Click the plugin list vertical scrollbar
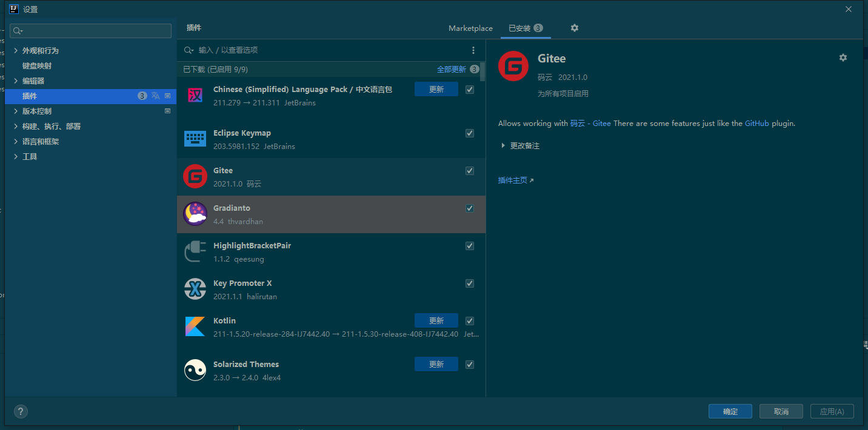The width and height of the screenshot is (868, 430). click(482, 71)
